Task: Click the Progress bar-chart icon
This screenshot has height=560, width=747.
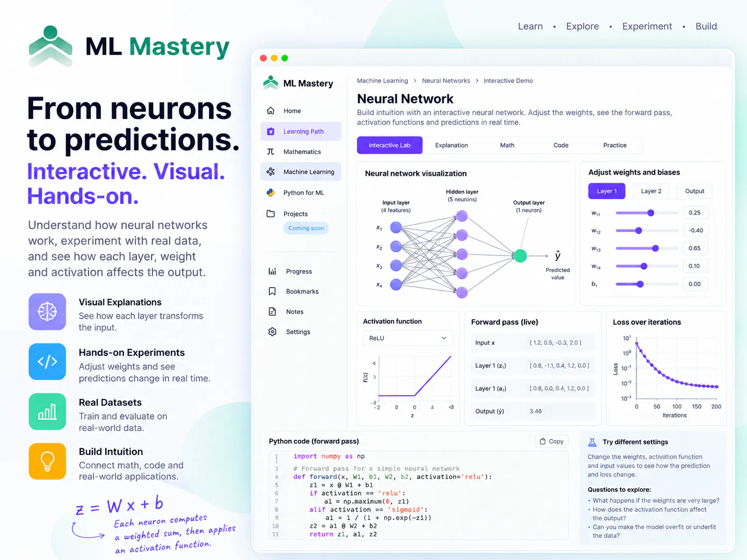Action: tap(272, 271)
